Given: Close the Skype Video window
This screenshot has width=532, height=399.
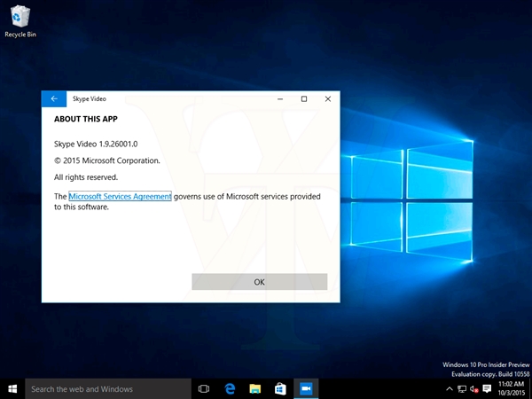Looking at the screenshot, I should point(328,98).
